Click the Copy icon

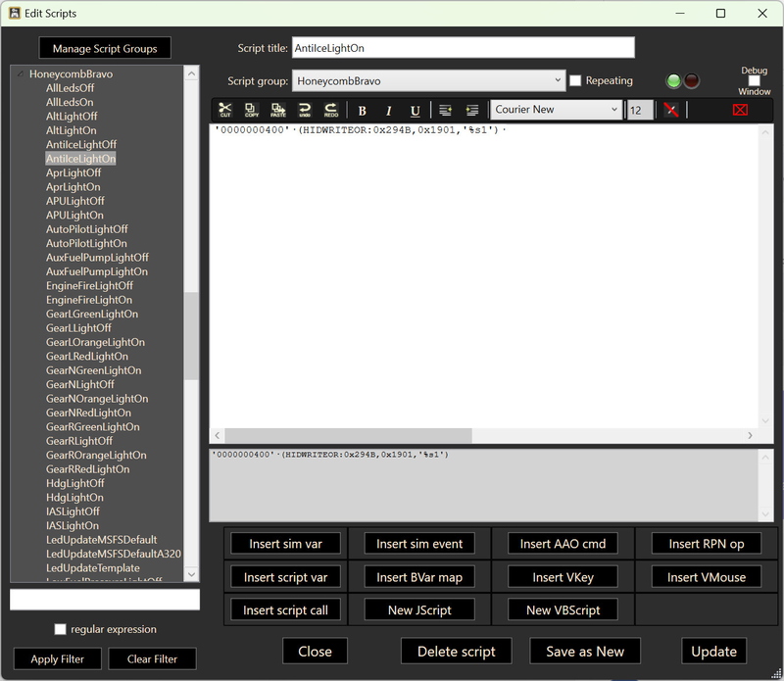pyautogui.click(x=251, y=110)
